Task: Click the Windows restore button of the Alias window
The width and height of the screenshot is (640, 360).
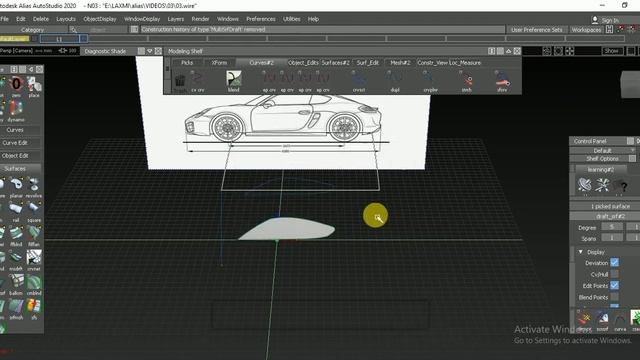Action: 624,5
